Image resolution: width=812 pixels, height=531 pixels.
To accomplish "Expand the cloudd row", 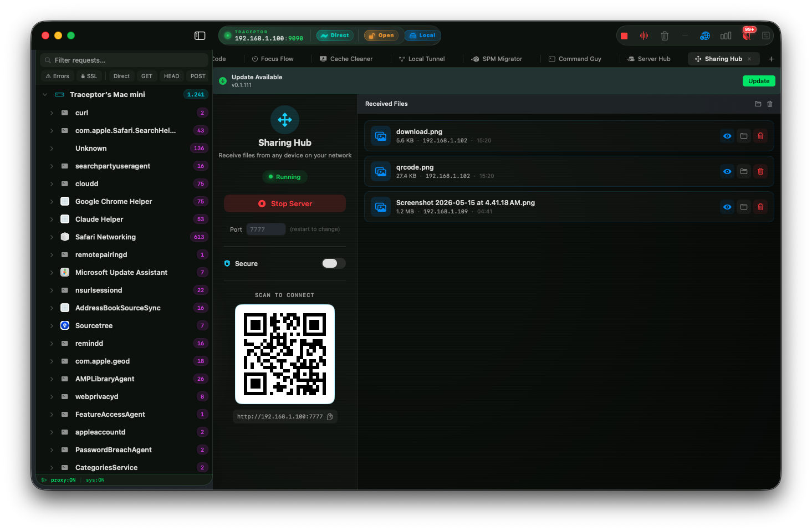I will coord(52,183).
